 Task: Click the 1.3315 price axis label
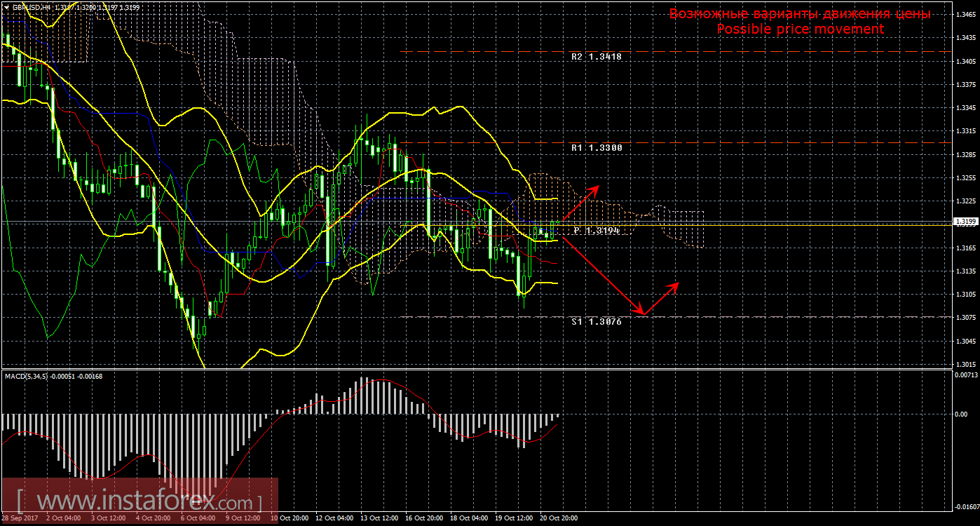pos(965,130)
